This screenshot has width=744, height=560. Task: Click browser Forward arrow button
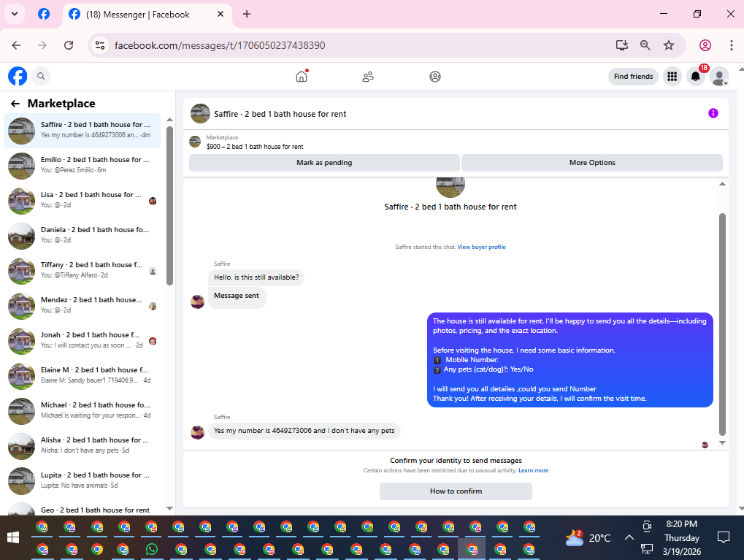(x=42, y=45)
